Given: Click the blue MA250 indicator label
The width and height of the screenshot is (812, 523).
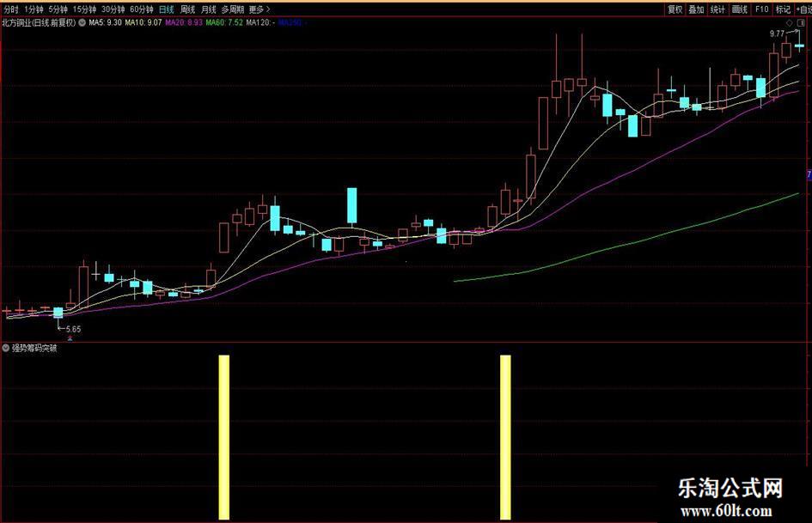Looking at the screenshot, I should (293, 23).
